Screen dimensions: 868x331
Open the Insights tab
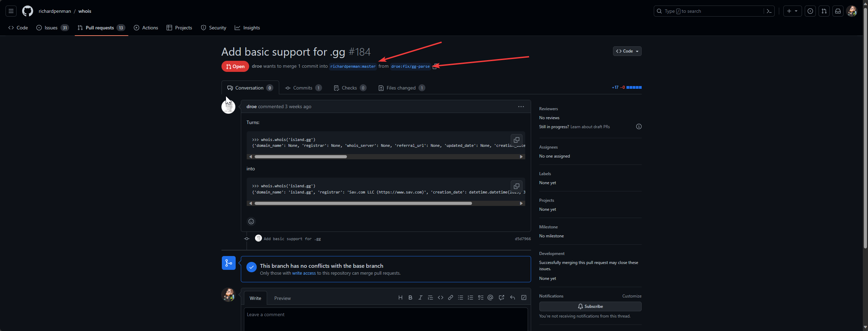click(x=247, y=28)
